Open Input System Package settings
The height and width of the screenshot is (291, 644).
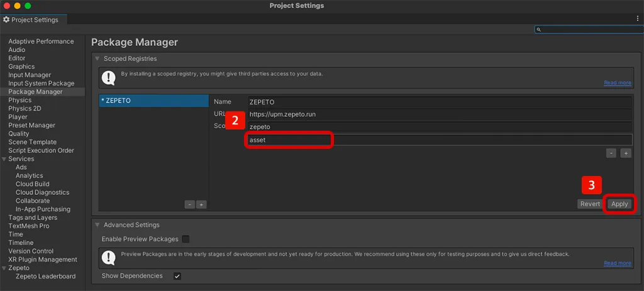pos(41,84)
